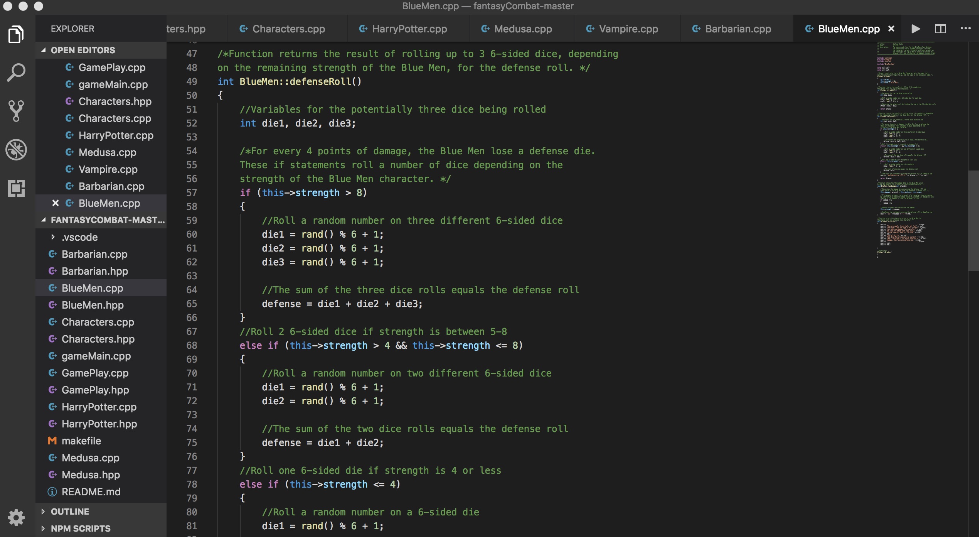Open README.md from the explorer

click(91, 491)
